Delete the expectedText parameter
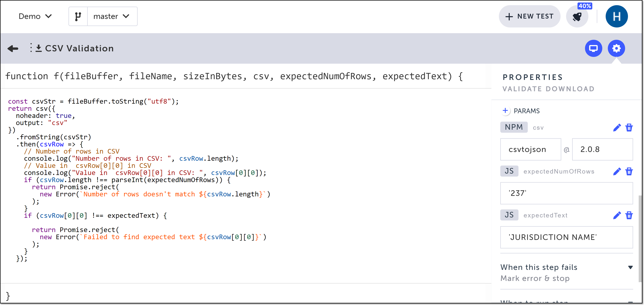 click(629, 215)
